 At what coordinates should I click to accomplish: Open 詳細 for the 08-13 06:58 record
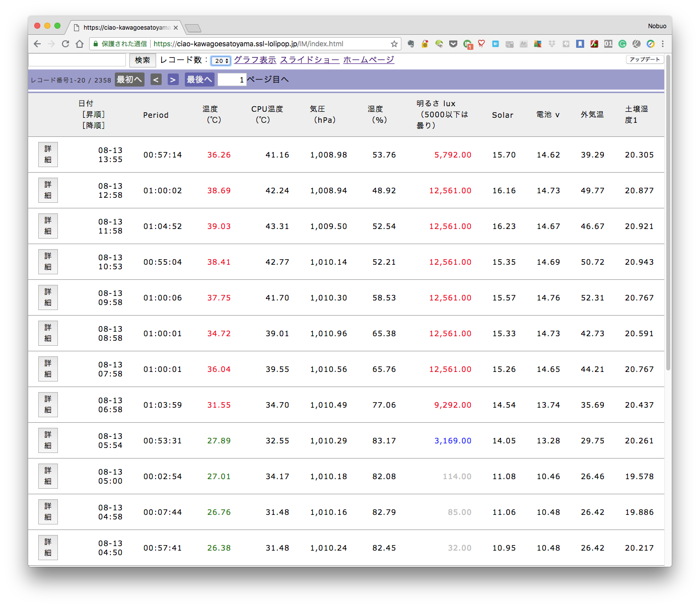[x=48, y=405]
